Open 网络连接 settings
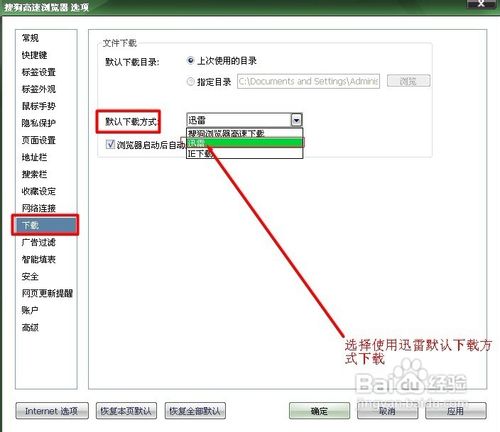 [39, 208]
